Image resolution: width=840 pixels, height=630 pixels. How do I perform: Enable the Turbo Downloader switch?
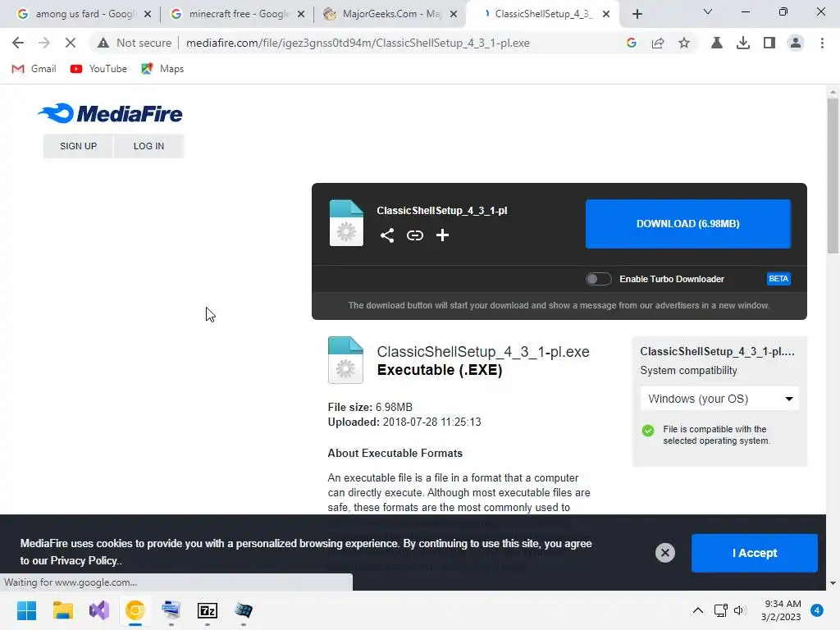pos(598,279)
